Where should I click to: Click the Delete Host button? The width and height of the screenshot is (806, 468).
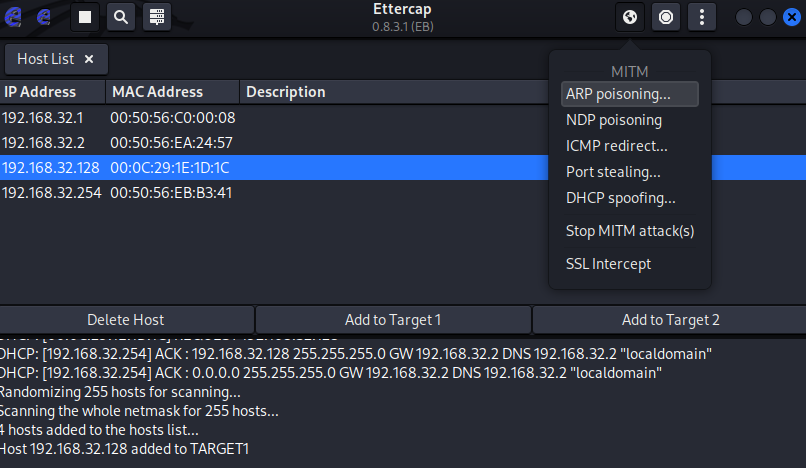pos(126,320)
